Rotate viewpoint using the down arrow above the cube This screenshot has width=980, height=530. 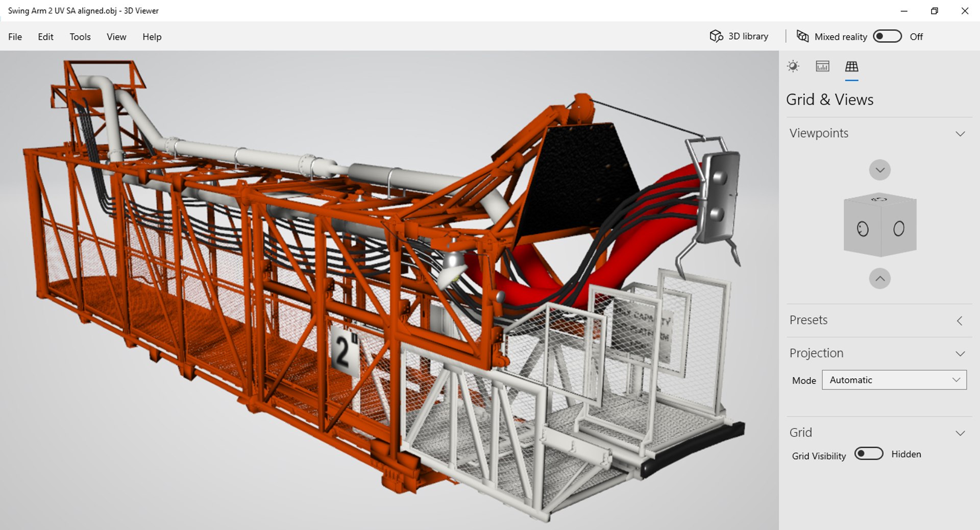coord(880,170)
